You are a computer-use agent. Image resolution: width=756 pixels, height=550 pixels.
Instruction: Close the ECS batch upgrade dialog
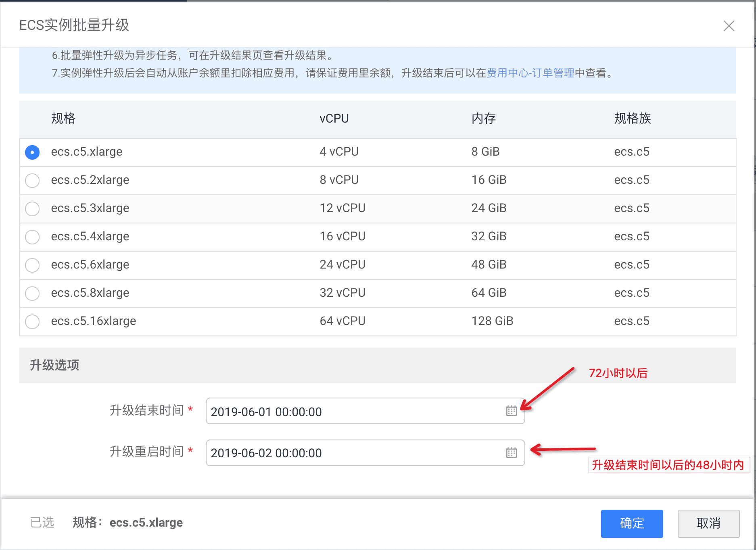point(729,26)
